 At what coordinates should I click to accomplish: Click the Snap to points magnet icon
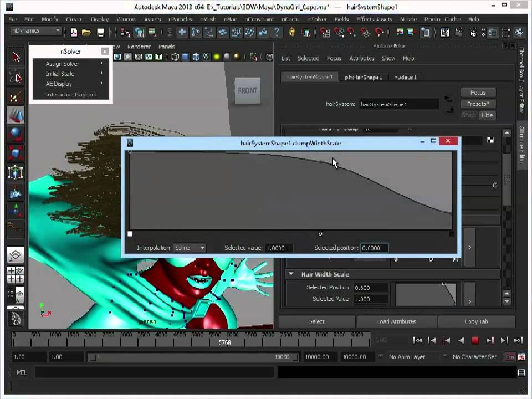(x=351, y=33)
